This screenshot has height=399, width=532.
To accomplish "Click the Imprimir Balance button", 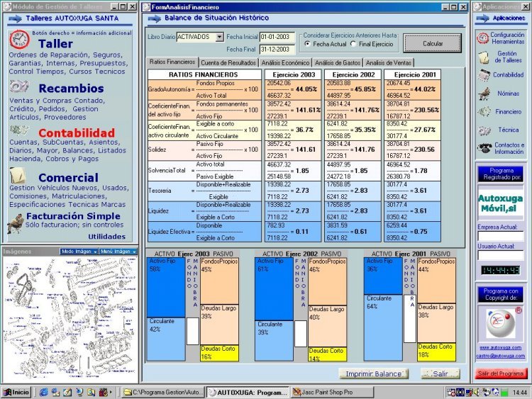I will 373,373.
